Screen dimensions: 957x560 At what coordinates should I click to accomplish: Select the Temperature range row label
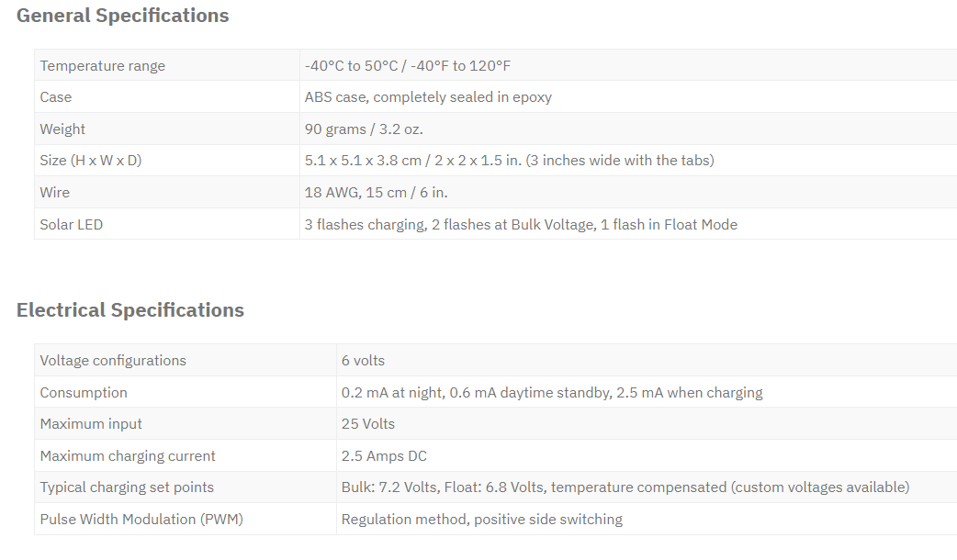pos(103,66)
